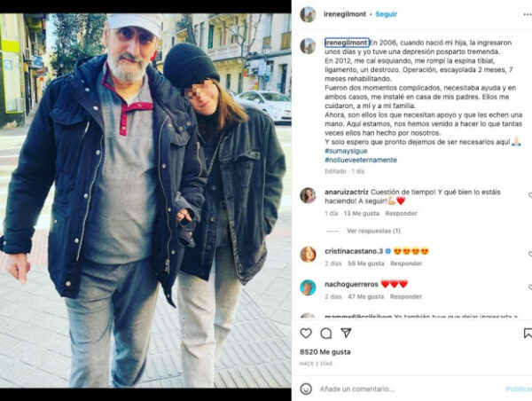The width and height of the screenshot is (532, 401).
Task: Open emoji picker in comment box
Action: click(x=306, y=389)
